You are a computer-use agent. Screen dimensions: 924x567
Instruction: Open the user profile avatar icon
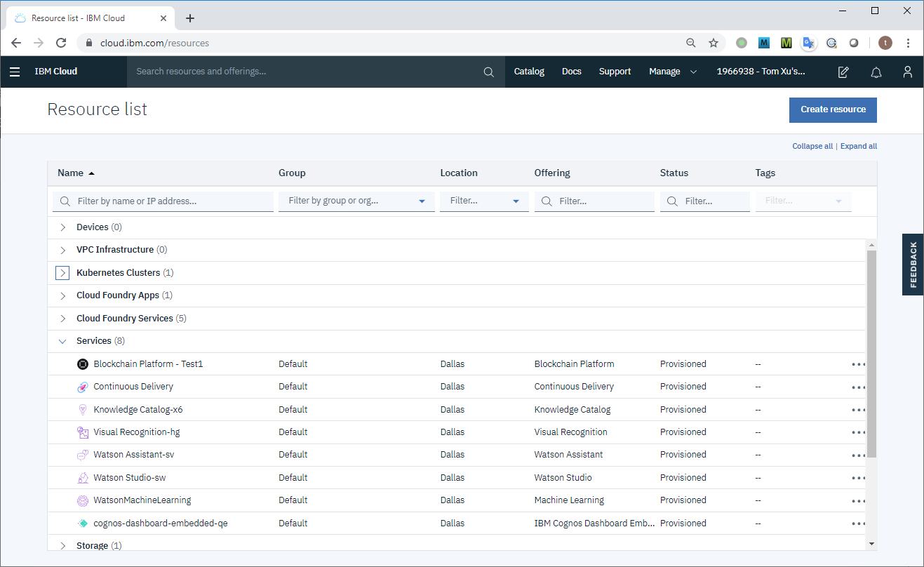[908, 72]
